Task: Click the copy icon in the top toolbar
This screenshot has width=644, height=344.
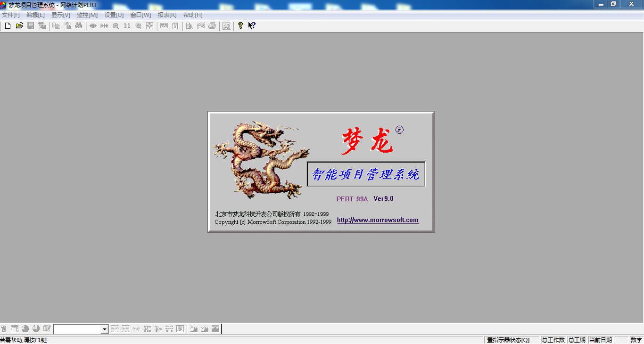Action: (56, 26)
